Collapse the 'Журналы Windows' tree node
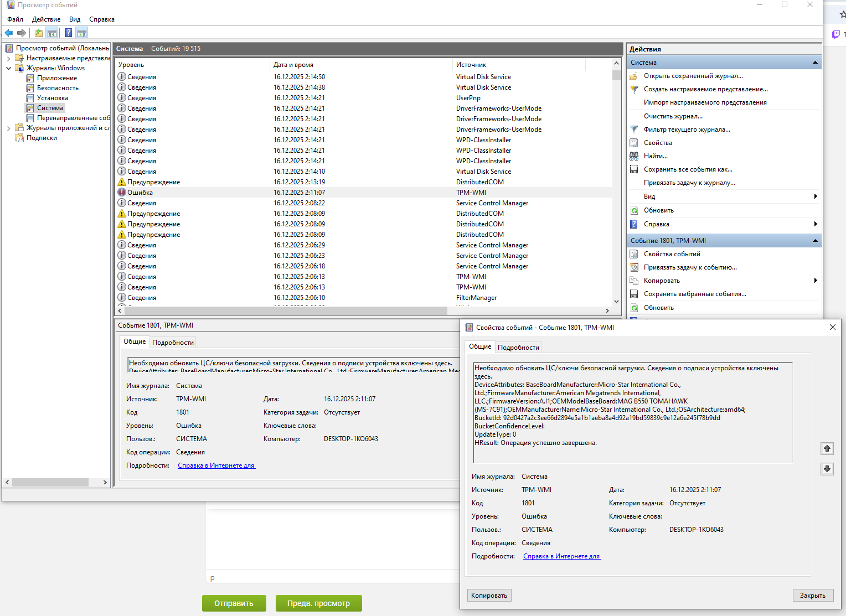This screenshot has width=846, height=616. [9, 68]
